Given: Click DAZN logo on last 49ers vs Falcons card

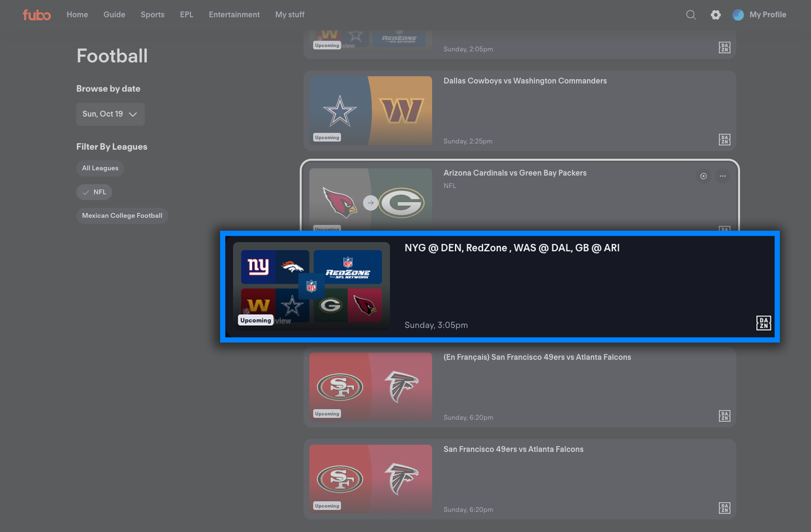Looking at the screenshot, I should (725, 508).
